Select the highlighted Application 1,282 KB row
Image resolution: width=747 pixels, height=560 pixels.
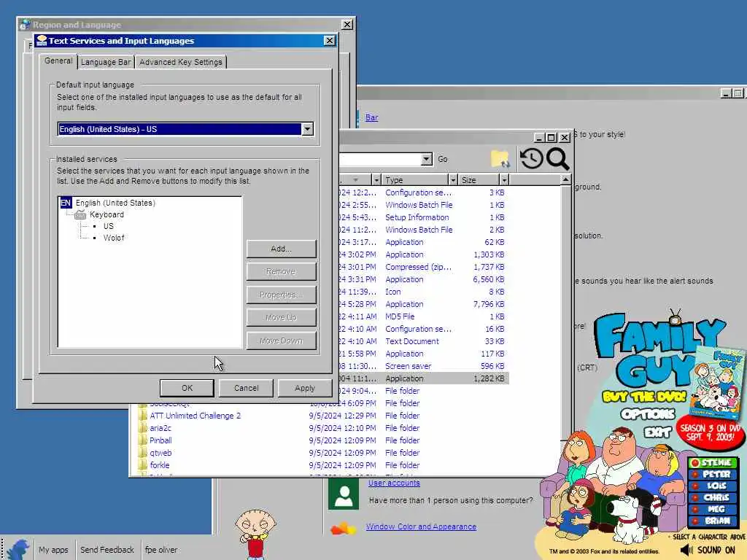coord(423,378)
